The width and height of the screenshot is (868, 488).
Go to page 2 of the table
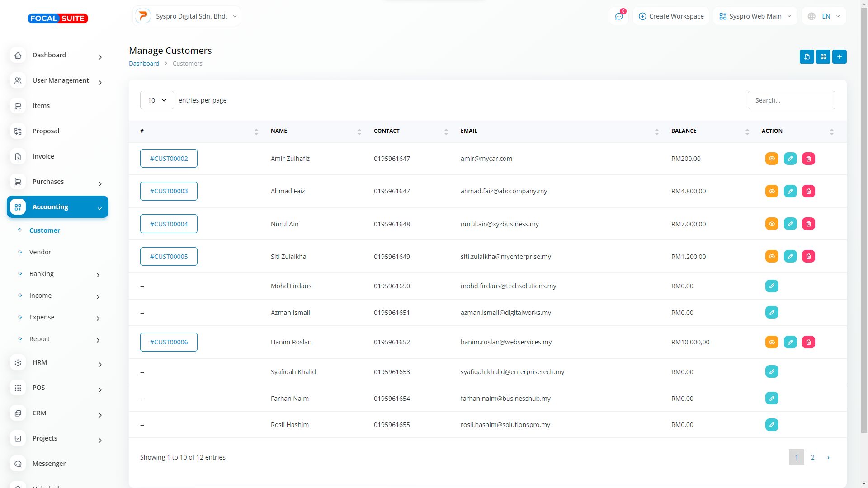pyautogui.click(x=812, y=457)
